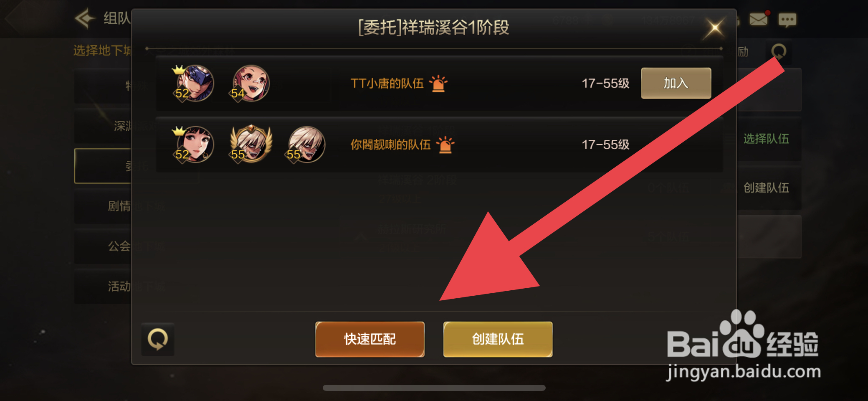The height and width of the screenshot is (401, 868).
Task: Open the chat bubble icon
Action: [787, 20]
